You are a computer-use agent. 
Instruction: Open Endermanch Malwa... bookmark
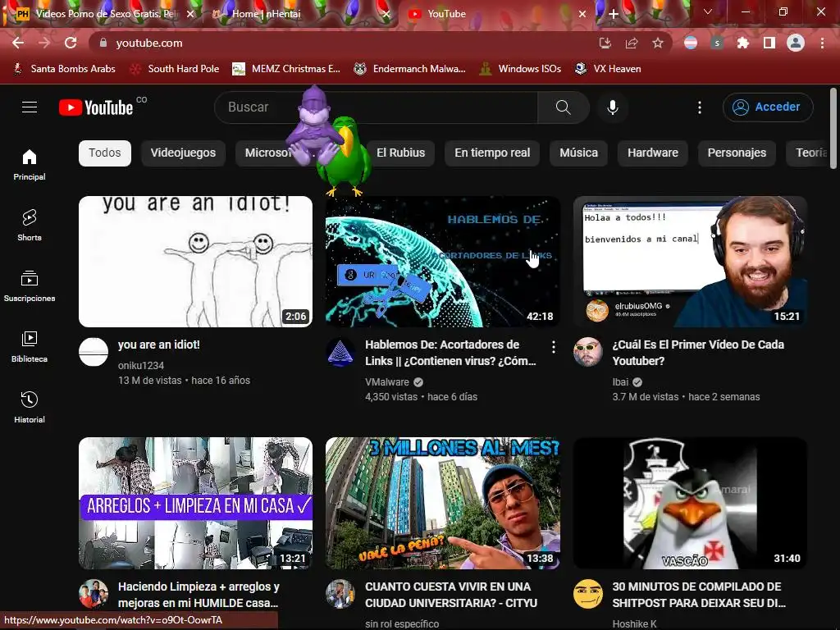pos(410,69)
